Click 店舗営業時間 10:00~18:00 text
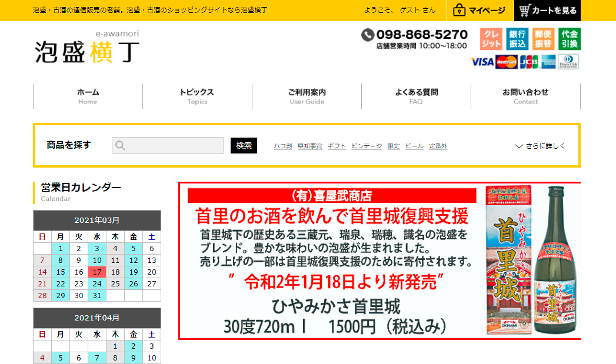Image resolution: width=616 pixels, height=364 pixels. (x=421, y=46)
